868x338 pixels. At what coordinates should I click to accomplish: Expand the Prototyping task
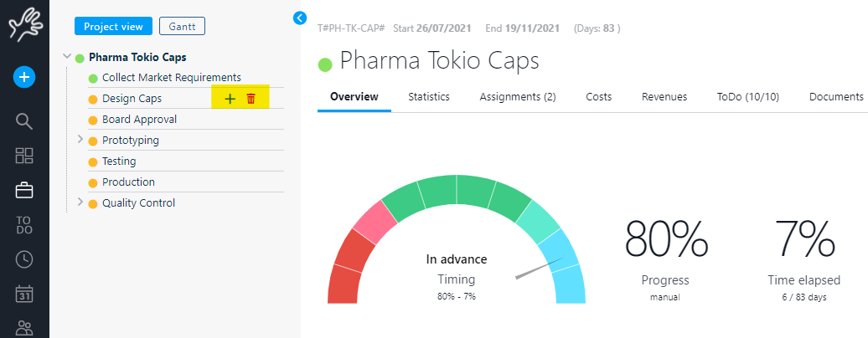(80, 140)
